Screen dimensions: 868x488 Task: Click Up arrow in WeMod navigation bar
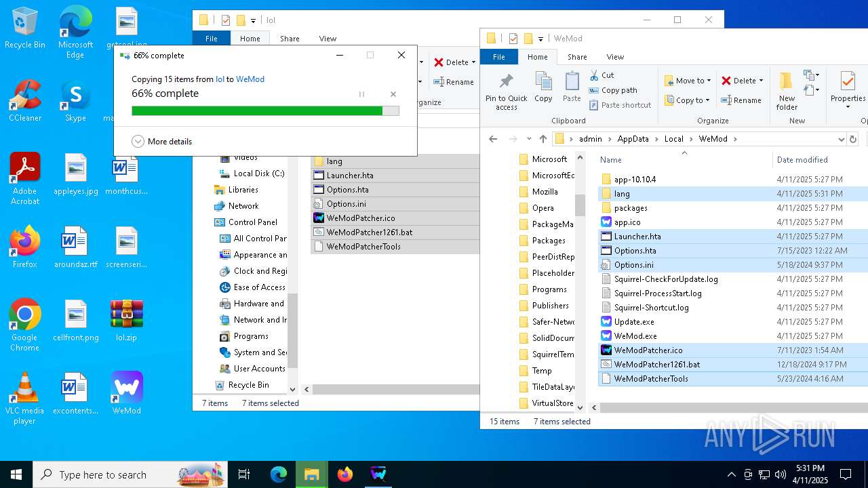tap(542, 139)
